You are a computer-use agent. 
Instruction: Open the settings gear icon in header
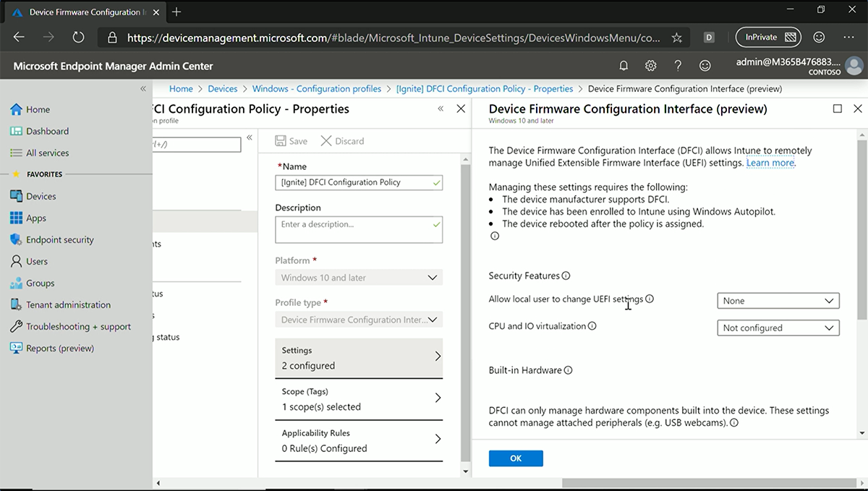pyautogui.click(x=650, y=66)
